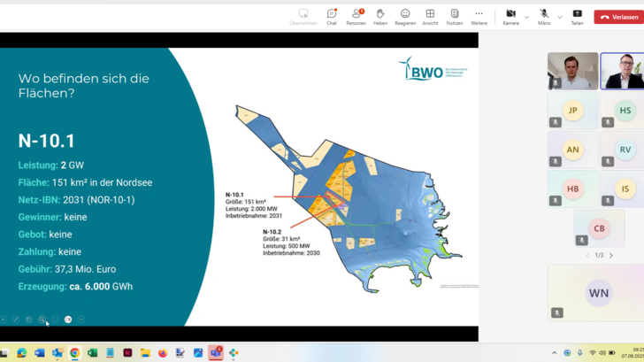The width and height of the screenshot is (644, 362).
Task: Open the Ansicht view menu
Action: pos(430,15)
